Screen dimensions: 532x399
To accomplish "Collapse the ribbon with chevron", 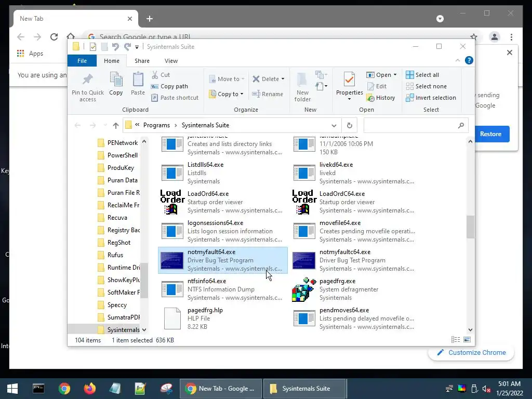I will click(457, 60).
